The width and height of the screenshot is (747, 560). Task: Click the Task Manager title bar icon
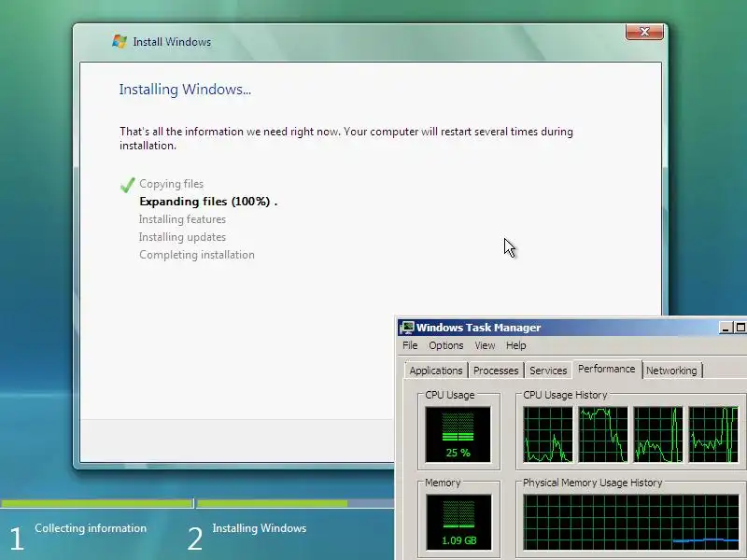(407, 328)
